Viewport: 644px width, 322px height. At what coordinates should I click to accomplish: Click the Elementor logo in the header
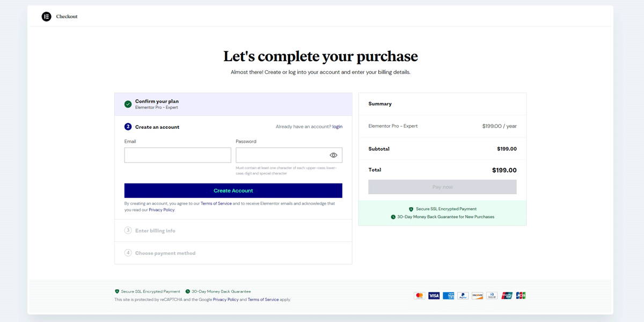tap(46, 17)
